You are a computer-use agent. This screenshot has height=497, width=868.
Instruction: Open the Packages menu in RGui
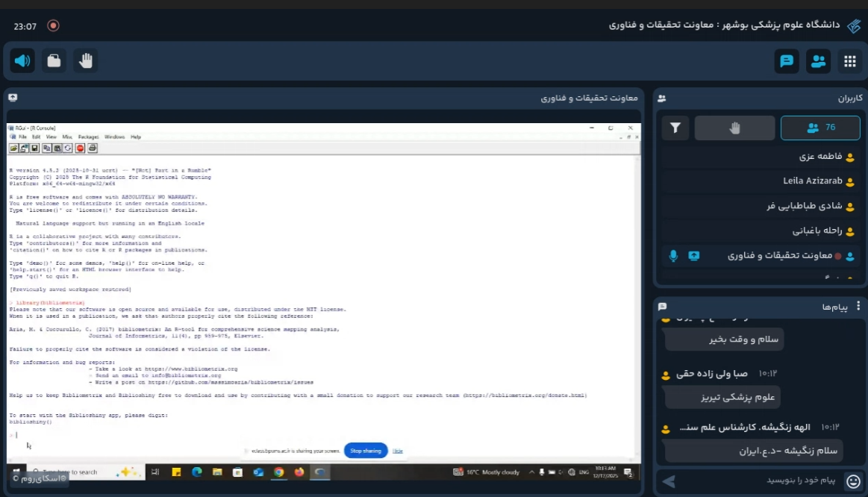[x=88, y=137]
